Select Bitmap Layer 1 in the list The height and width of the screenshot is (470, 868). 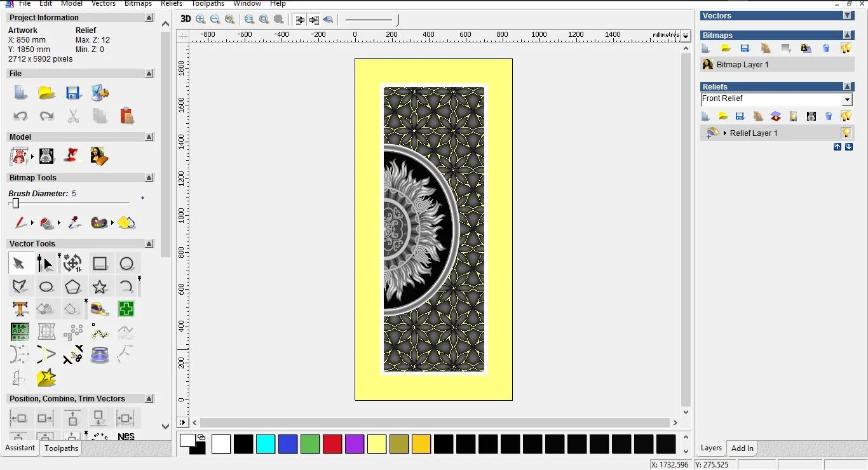742,65
